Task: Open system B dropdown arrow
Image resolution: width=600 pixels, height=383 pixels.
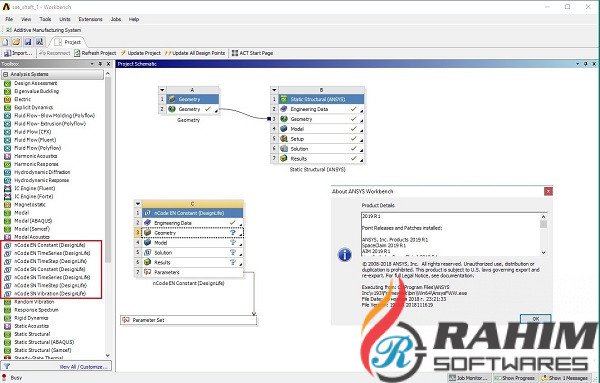Action: tap(274, 90)
